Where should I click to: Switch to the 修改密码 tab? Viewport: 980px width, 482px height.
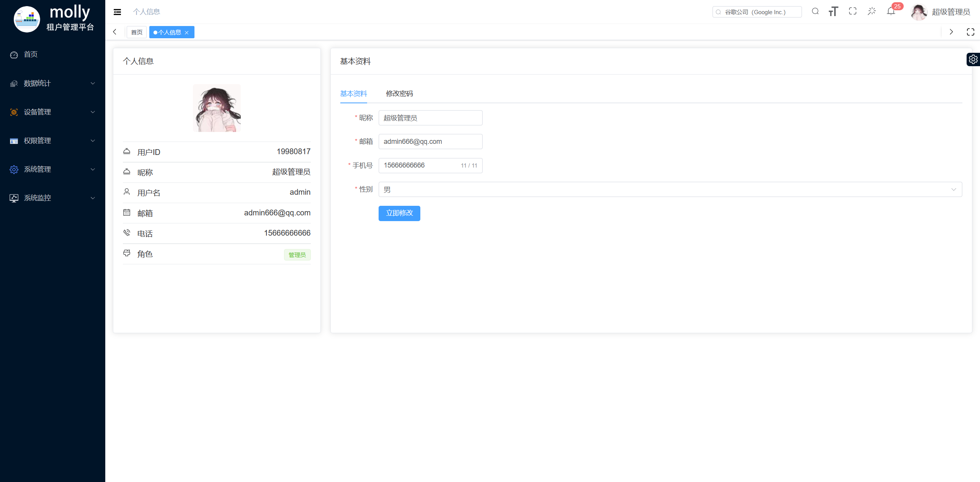pyautogui.click(x=399, y=94)
